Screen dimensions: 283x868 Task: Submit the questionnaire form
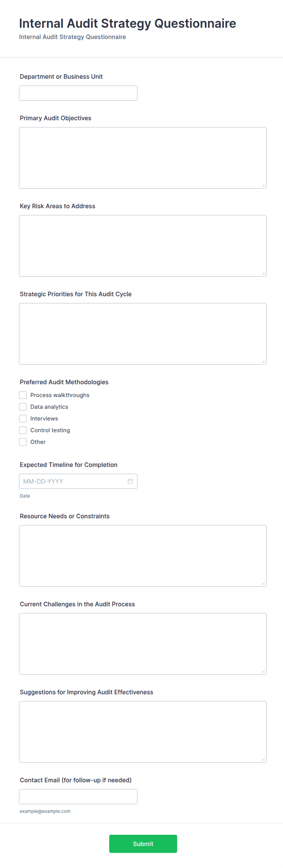143,843
